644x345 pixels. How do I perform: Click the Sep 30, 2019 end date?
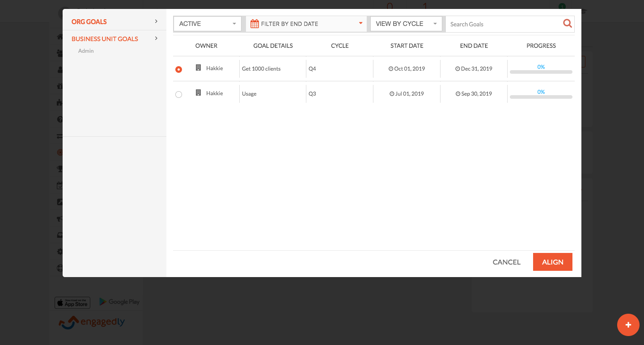tap(474, 94)
